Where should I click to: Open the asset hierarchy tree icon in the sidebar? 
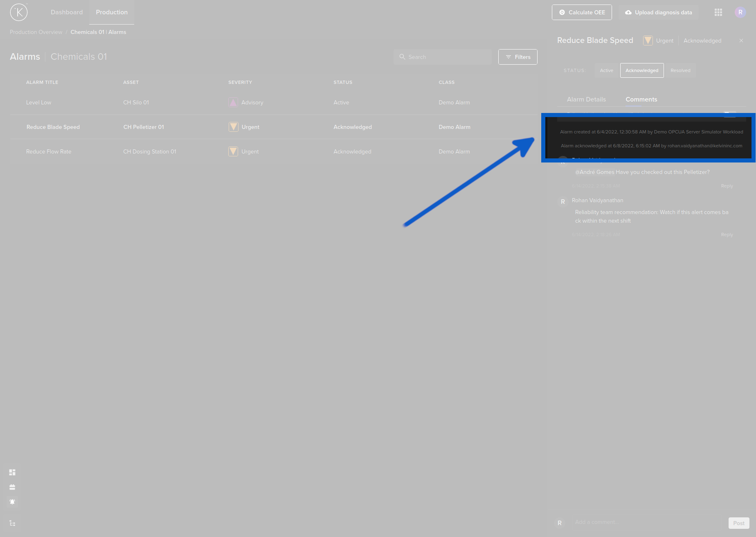[12, 523]
